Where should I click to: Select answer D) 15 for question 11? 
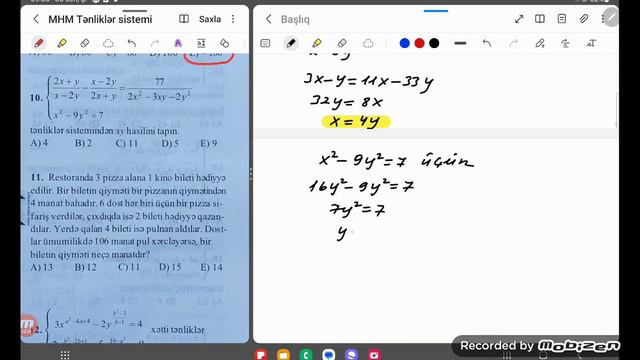click(170, 267)
